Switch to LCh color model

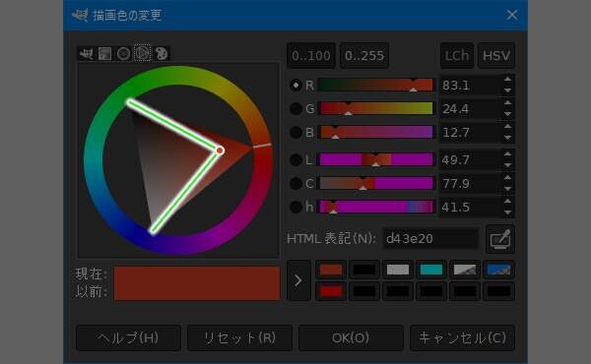[x=457, y=56]
